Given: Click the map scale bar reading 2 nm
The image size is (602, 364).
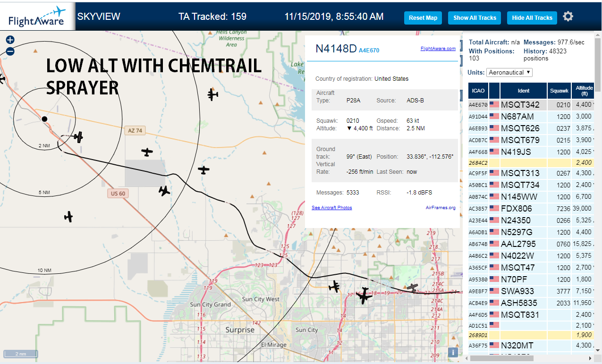Looking at the screenshot, I should click(21, 354).
